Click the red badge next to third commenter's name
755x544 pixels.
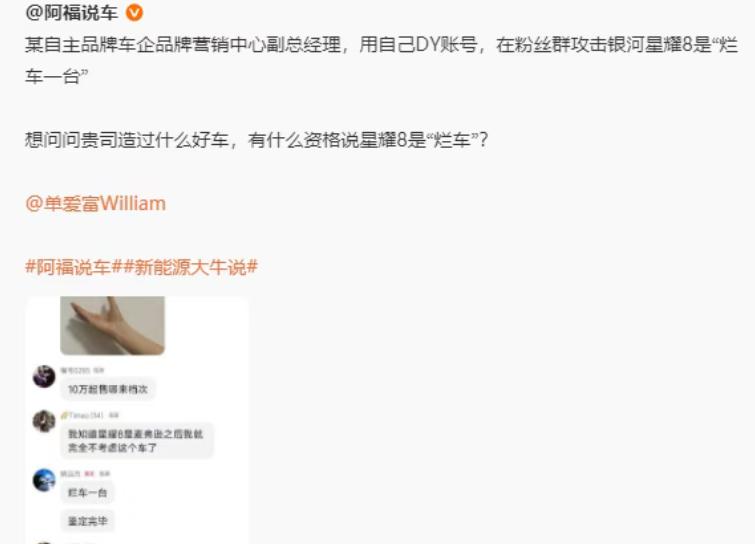[89, 474]
